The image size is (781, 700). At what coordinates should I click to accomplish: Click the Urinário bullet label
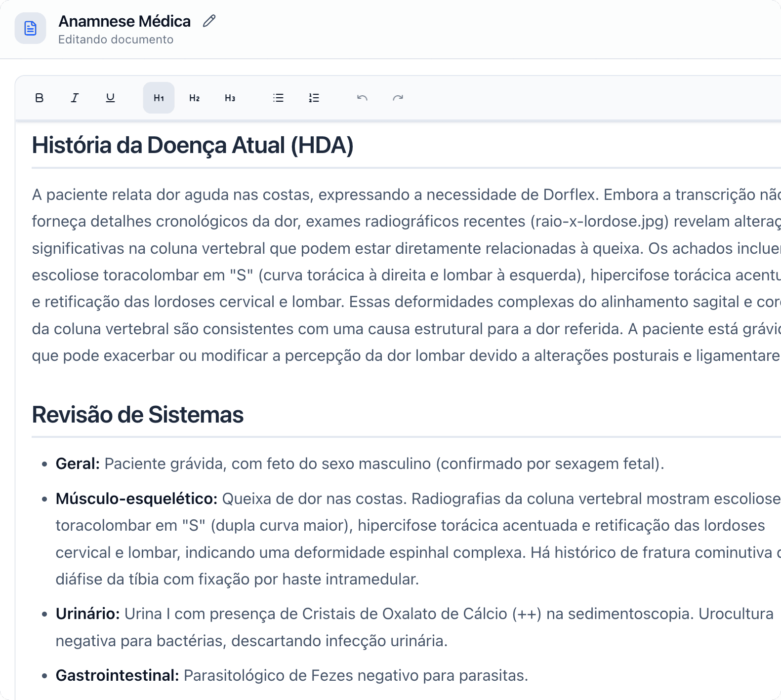coord(87,614)
